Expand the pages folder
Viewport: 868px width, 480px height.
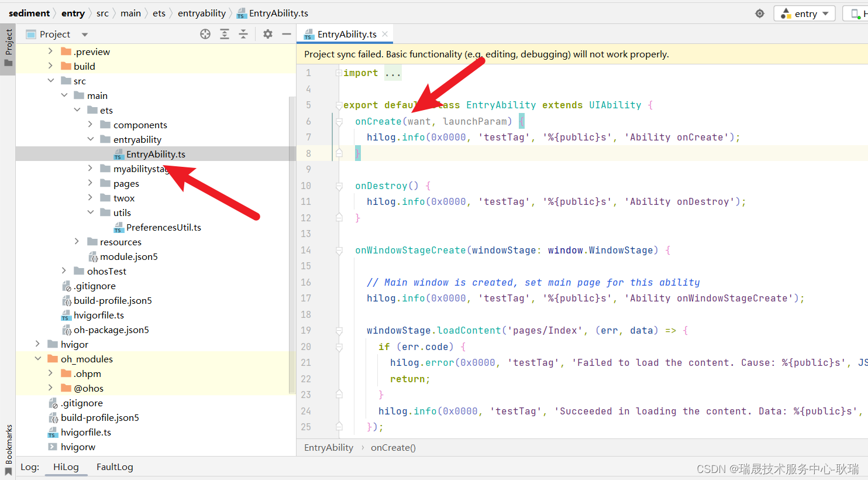coord(90,183)
